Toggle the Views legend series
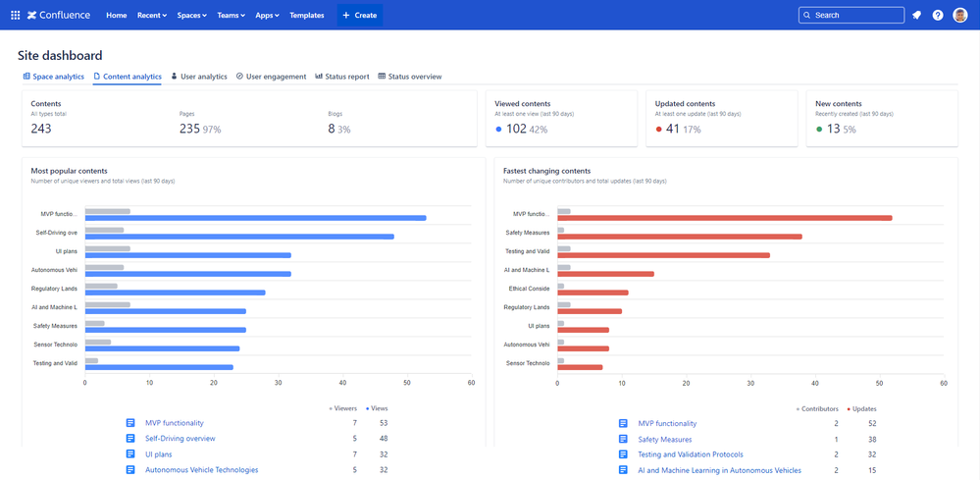 (377, 408)
